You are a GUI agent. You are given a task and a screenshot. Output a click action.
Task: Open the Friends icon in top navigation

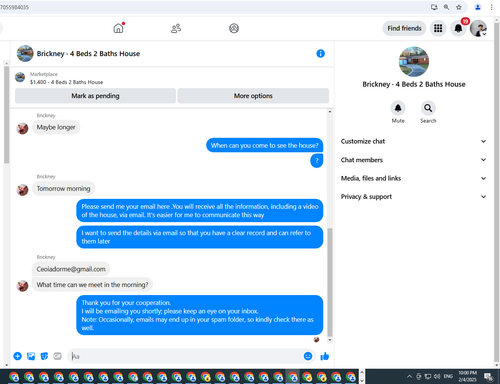pyautogui.click(x=176, y=28)
